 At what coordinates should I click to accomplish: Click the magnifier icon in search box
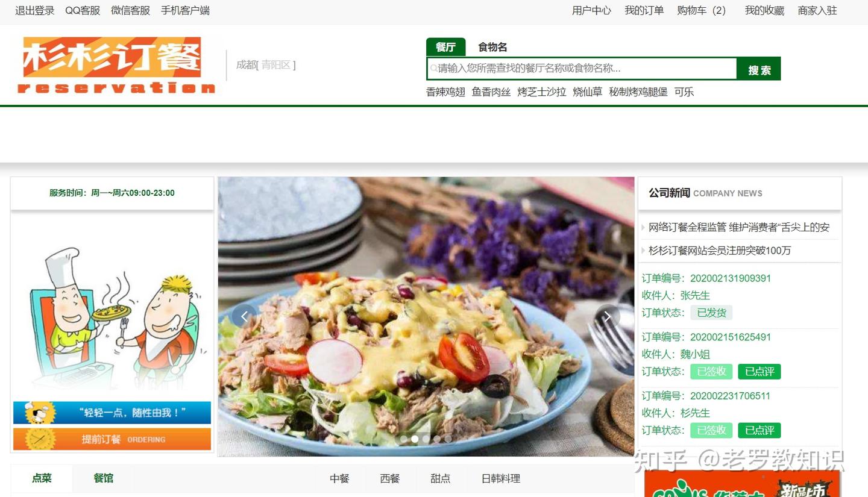(x=433, y=69)
